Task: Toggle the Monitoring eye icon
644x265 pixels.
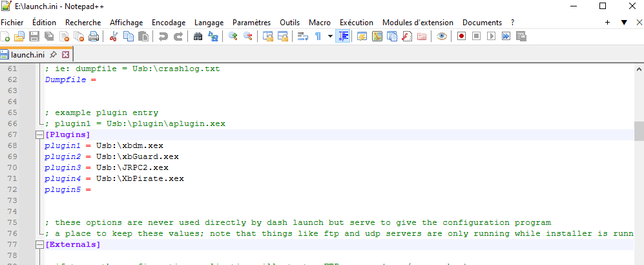Action: (x=441, y=36)
